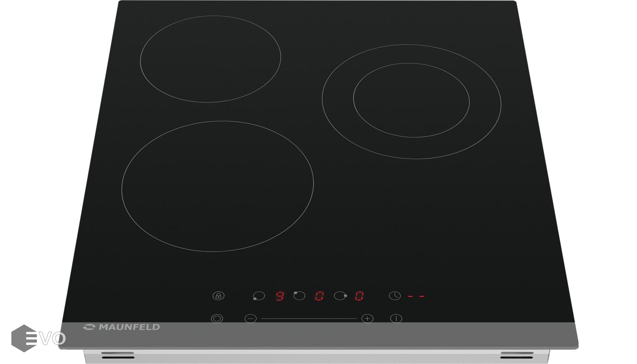Image resolution: width=637 pixels, height=364 pixels.
Task: Tap the red '9' power level display
Action: [280, 296]
